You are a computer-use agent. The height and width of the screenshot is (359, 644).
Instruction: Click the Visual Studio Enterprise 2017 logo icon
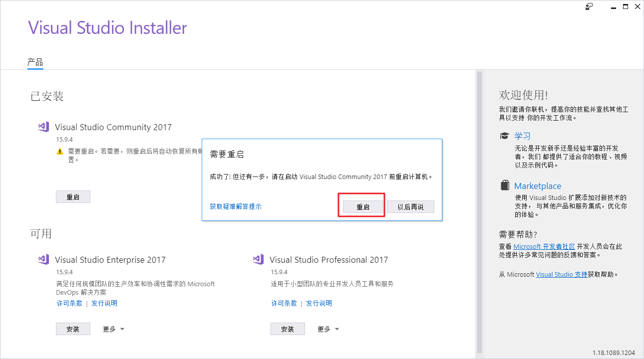tap(43, 259)
